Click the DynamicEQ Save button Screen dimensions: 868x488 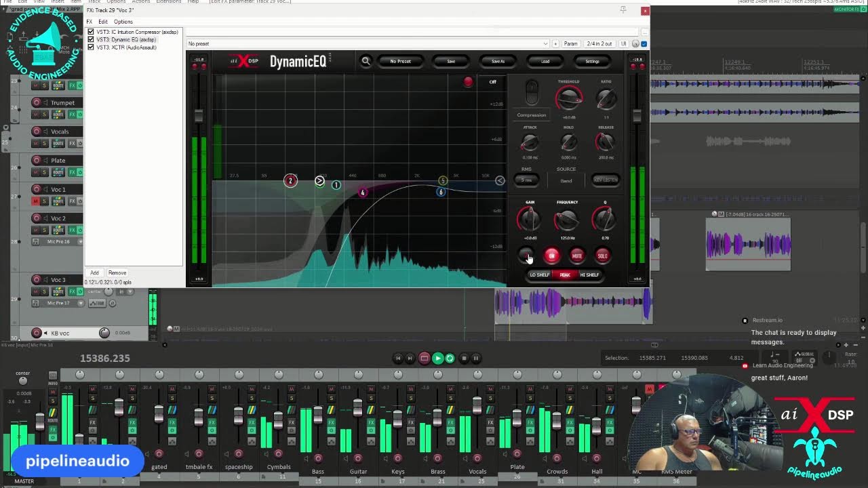(451, 61)
